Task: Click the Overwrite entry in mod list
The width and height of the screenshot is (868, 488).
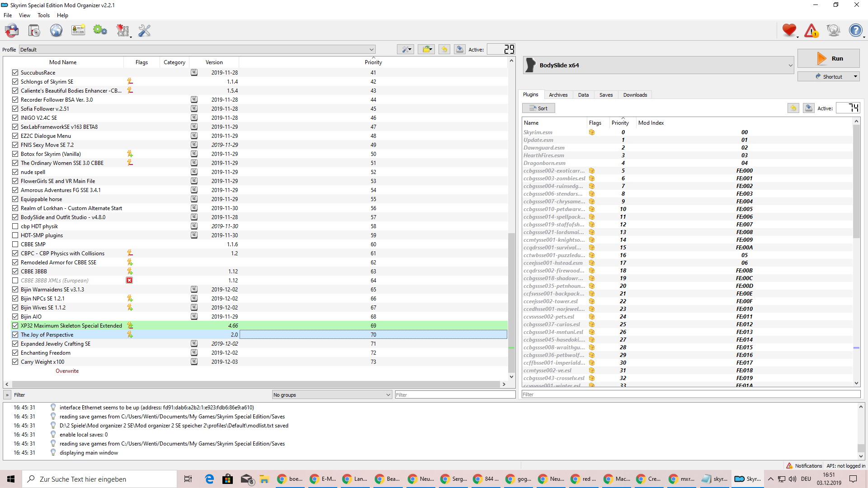Action: tap(67, 371)
